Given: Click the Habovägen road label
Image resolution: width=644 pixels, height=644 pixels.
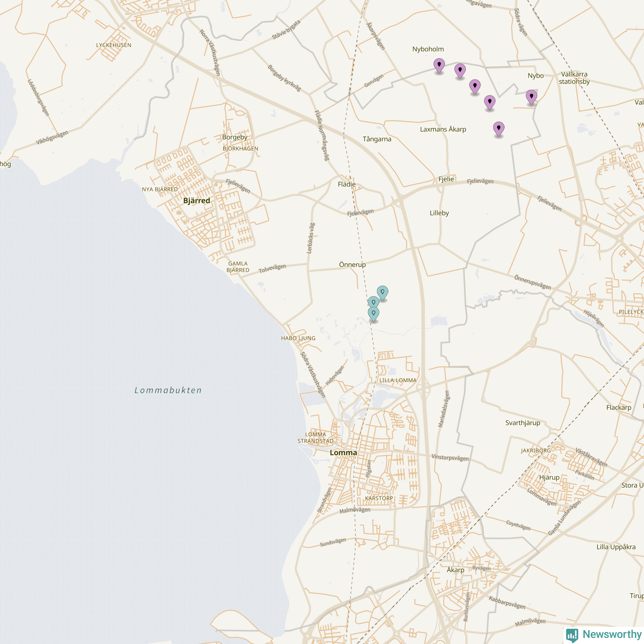Looking at the screenshot, I should point(334,376).
